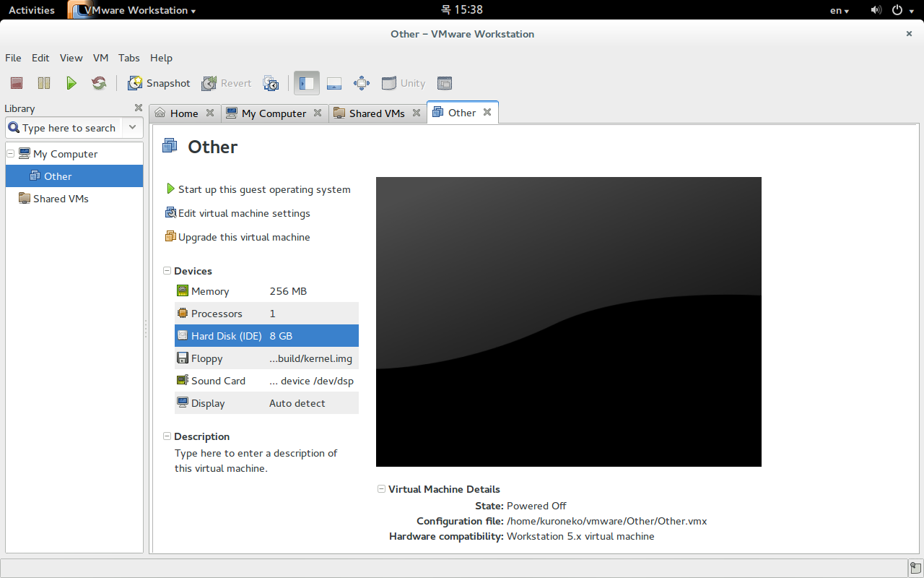Click the configuration file path text

coord(607,521)
